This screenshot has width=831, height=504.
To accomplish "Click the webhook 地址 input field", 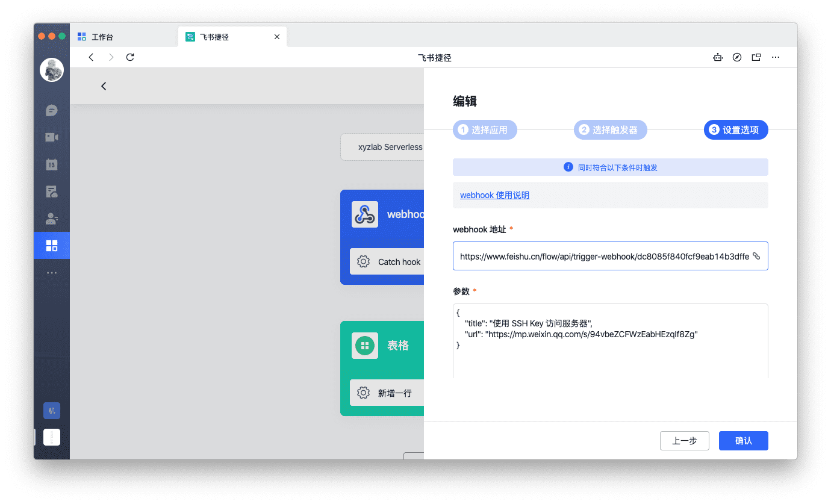I will (610, 256).
